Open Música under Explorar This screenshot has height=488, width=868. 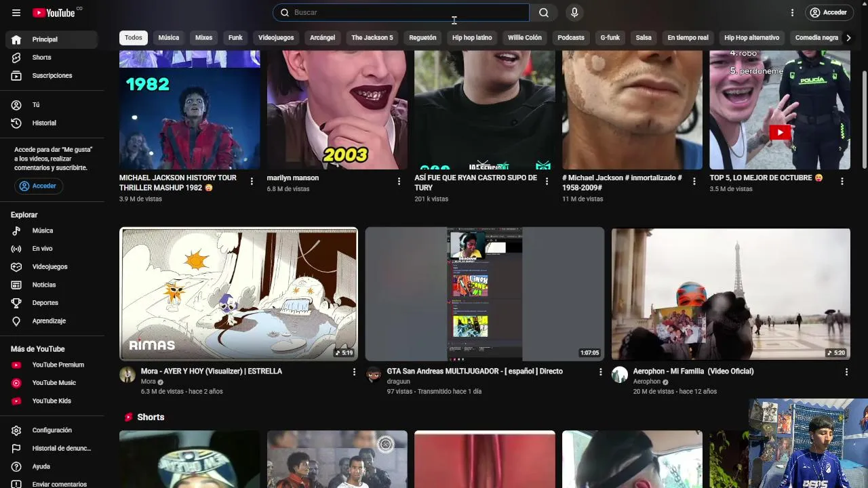tap(52, 230)
